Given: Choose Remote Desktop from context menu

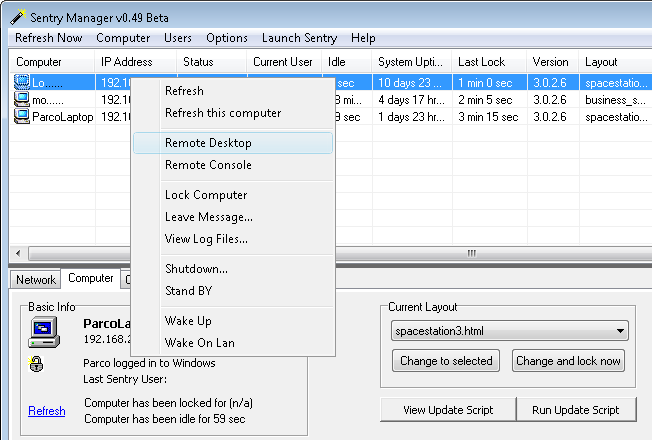Looking at the screenshot, I should tap(208, 143).
